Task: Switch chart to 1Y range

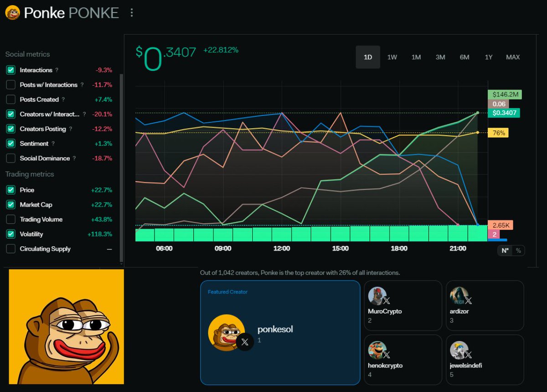Action: [x=489, y=57]
